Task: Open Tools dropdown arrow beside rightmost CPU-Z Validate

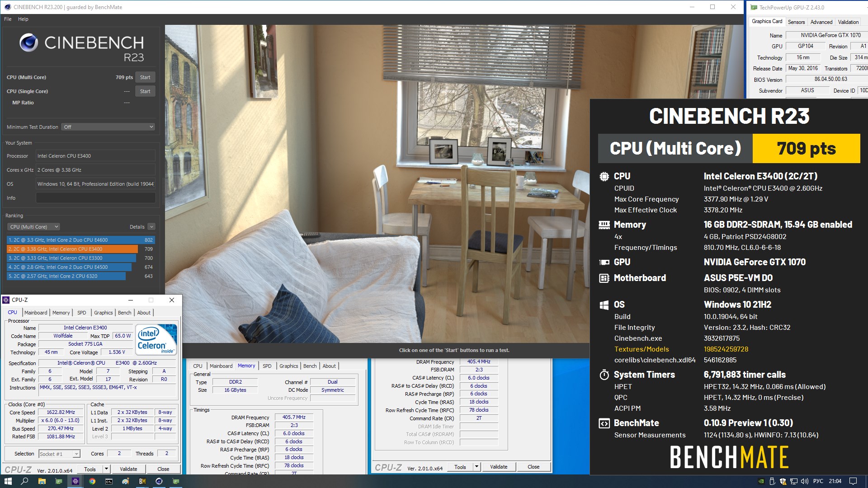Action: point(476,467)
